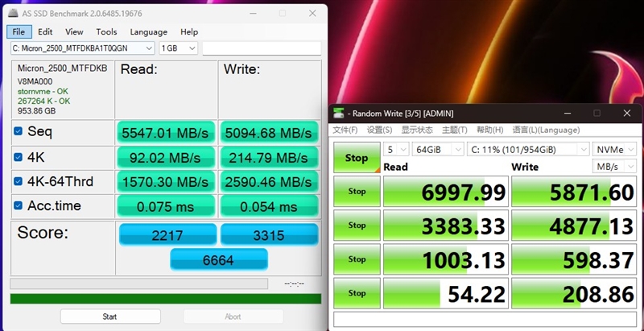Click the CrystalDiskMark title bar app icon
The image size is (644, 331).
pos(338,114)
